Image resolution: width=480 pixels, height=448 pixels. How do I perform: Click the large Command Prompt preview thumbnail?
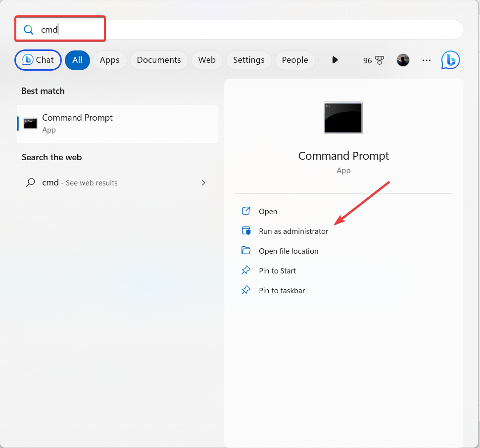tap(343, 117)
